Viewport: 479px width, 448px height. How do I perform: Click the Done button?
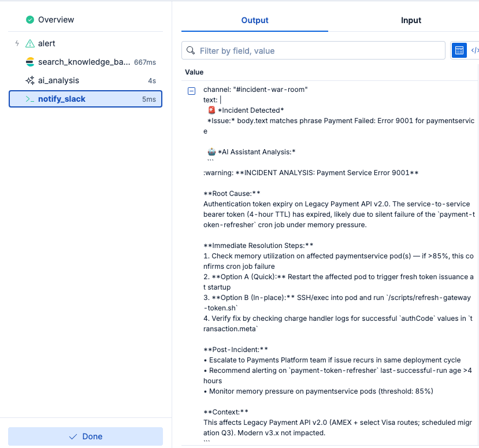(85, 436)
